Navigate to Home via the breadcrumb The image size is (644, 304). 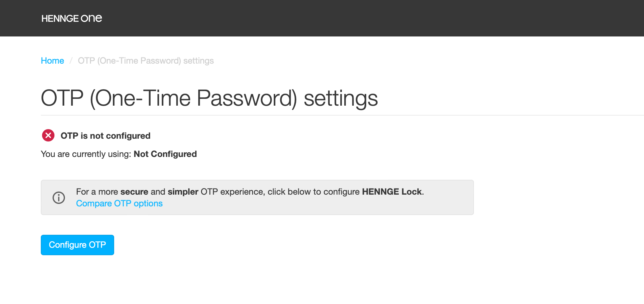(52, 61)
